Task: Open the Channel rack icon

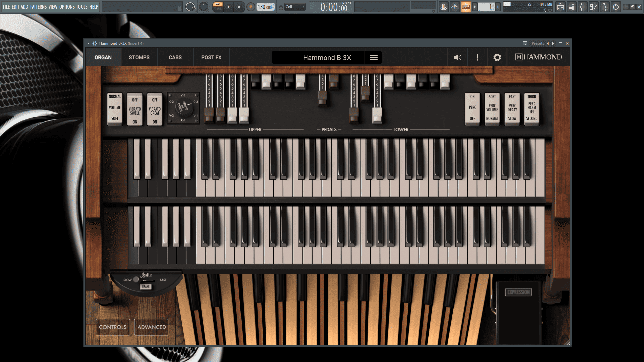Action: tap(572, 7)
